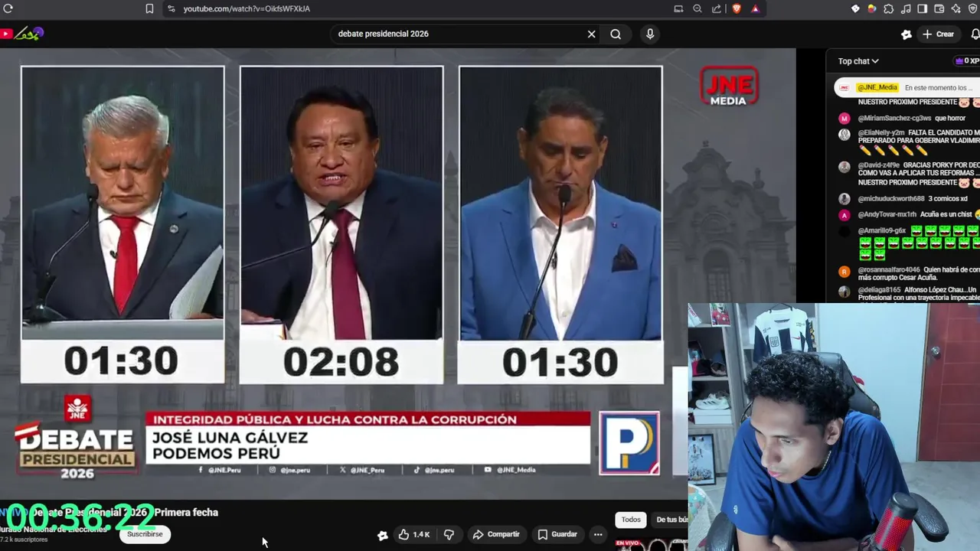This screenshot has height=551, width=980.
Task: Open the Brave Rewards triangle icon
Action: [756, 8]
